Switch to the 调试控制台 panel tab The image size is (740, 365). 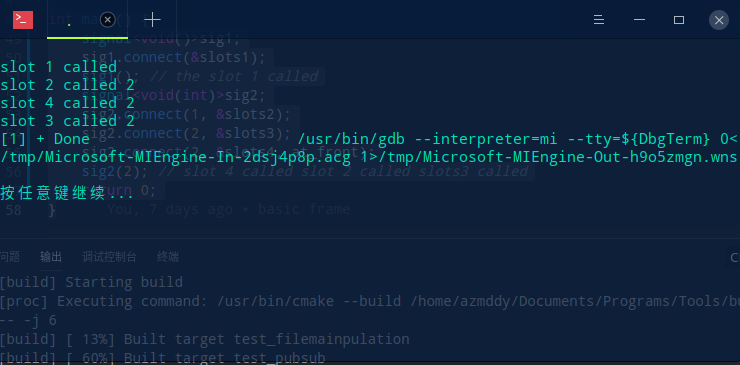(109, 257)
